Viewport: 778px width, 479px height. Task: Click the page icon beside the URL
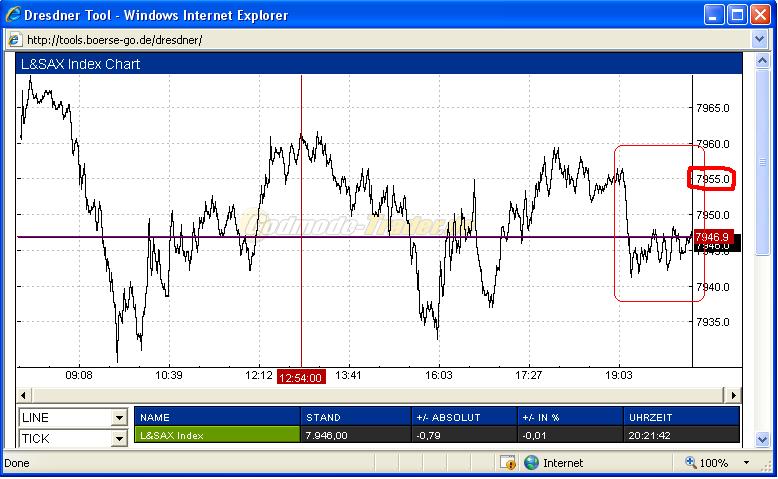coord(15,40)
